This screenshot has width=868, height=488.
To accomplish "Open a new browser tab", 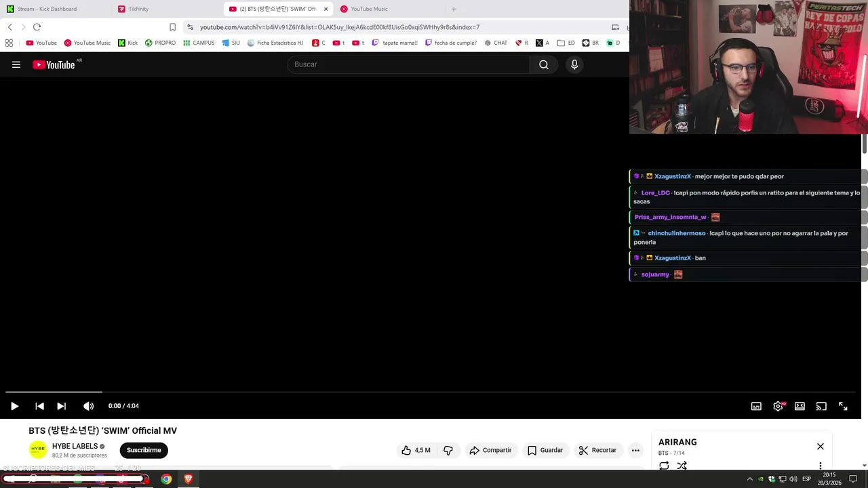I will [x=454, y=9].
